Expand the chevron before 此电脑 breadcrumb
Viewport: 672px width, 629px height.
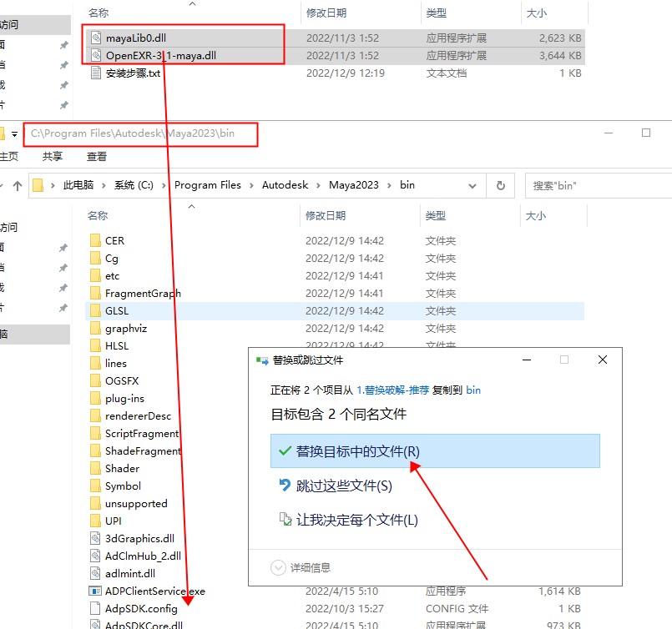53,185
